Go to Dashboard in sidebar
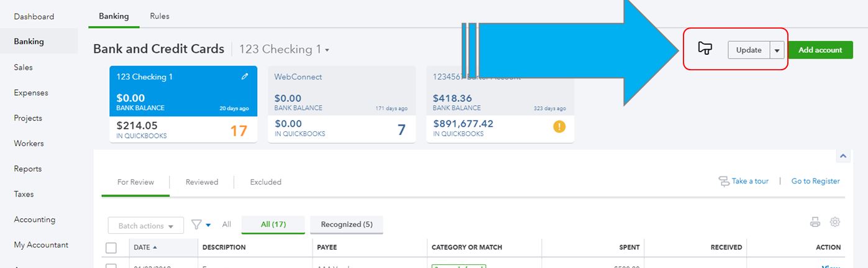 click(x=34, y=16)
